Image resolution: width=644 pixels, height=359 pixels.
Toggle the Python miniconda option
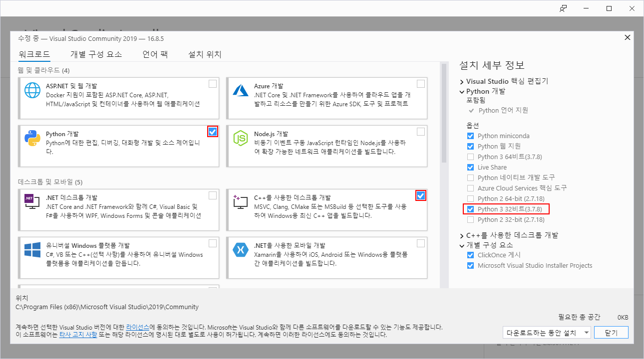point(470,136)
